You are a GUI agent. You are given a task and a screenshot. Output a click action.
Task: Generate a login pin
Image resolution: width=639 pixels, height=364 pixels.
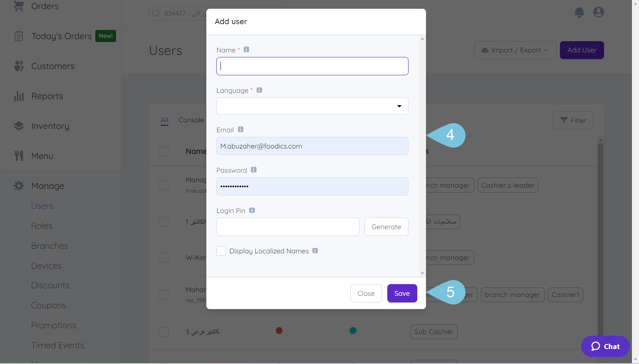coord(386,227)
